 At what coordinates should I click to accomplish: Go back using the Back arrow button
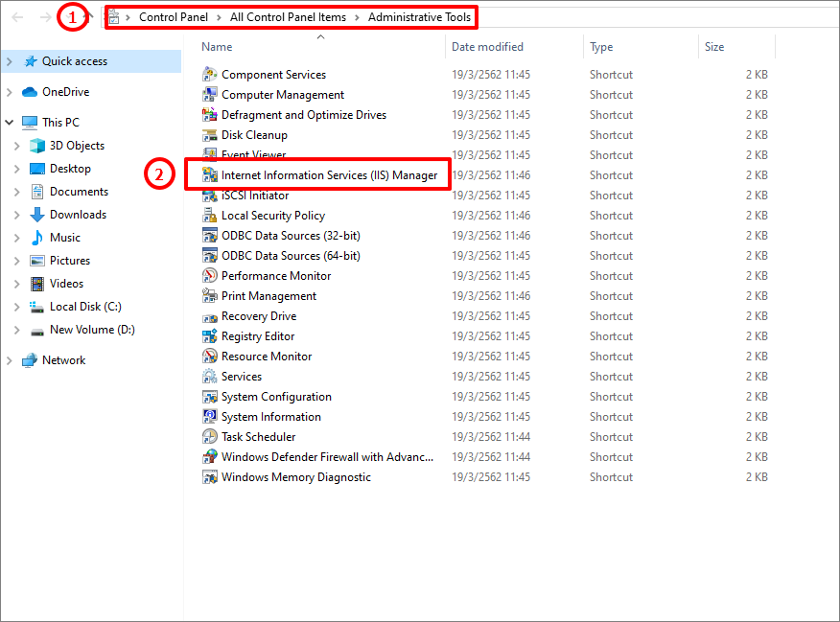click(x=17, y=17)
